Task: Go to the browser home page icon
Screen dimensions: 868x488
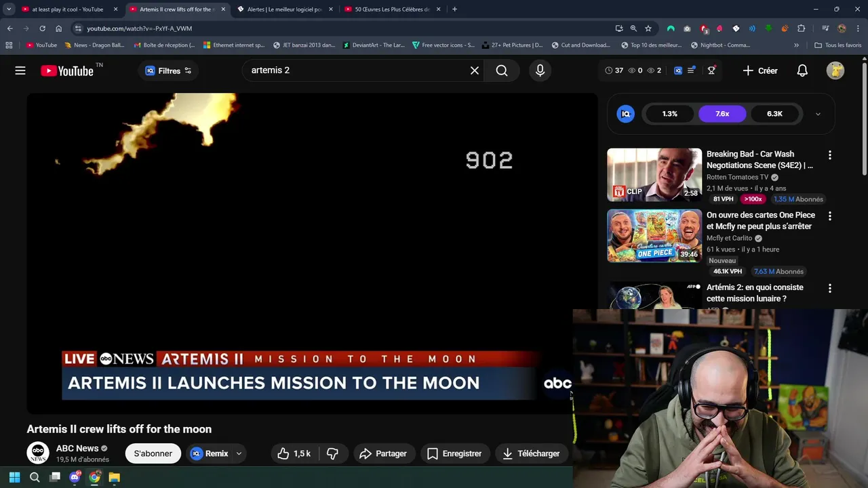Action: pyautogui.click(x=58, y=28)
